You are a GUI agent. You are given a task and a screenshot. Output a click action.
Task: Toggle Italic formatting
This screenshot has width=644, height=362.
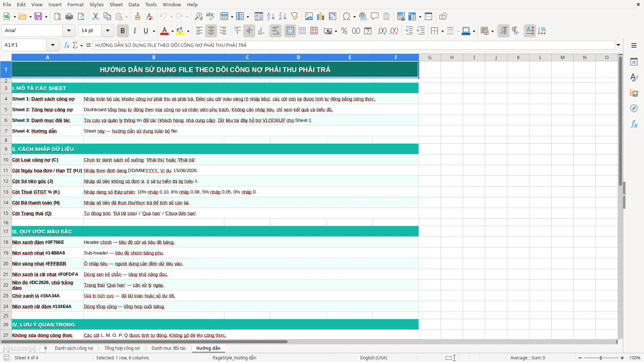tap(134, 31)
